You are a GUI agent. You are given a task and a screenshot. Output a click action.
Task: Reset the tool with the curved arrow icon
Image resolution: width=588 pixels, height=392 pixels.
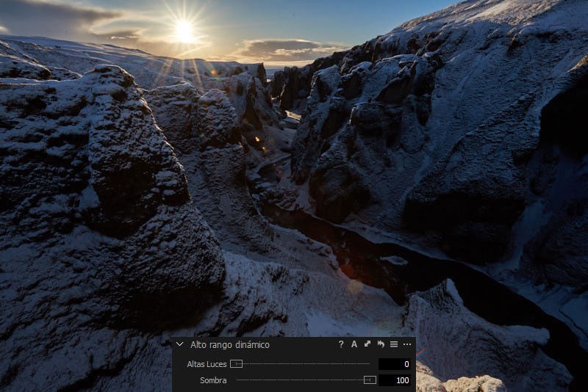(x=381, y=344)
